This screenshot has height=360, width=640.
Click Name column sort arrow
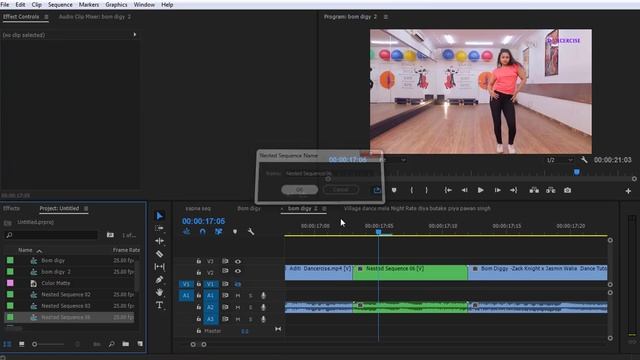39,251
